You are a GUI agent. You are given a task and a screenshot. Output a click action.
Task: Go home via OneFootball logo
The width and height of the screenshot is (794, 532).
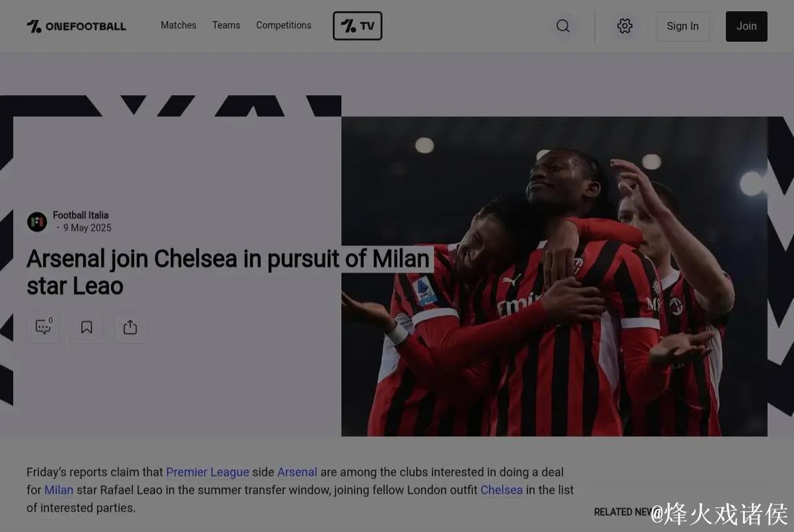[x=76, y=26]
